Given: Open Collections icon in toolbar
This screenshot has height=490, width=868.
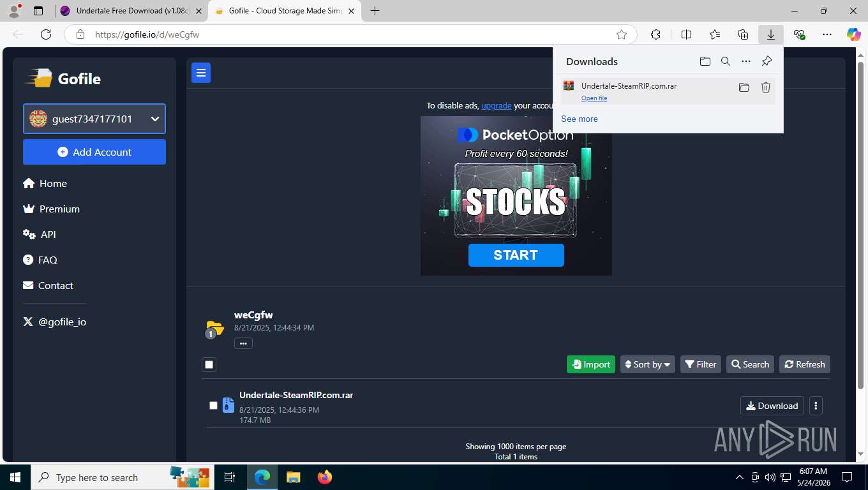Looking at the screenshot, I should [743, 34].
